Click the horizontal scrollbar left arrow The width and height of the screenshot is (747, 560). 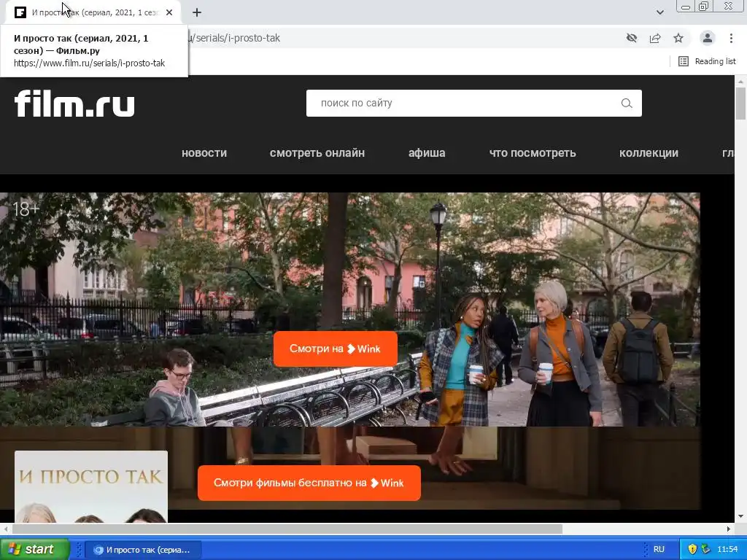[x=5, y=529]
